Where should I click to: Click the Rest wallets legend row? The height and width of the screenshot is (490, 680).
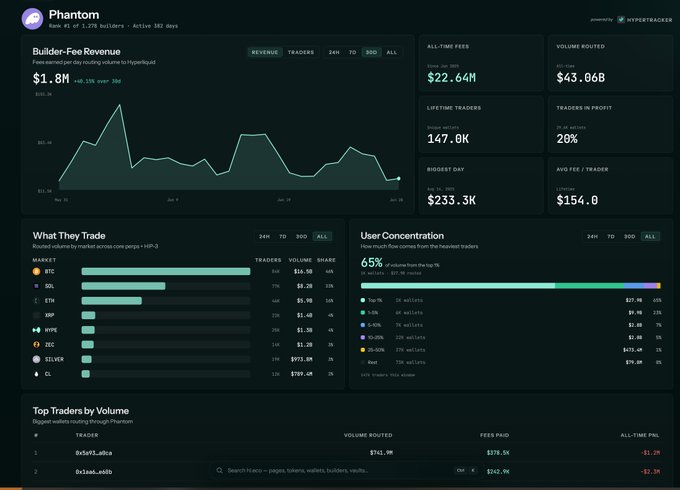(x=511, y=362)
